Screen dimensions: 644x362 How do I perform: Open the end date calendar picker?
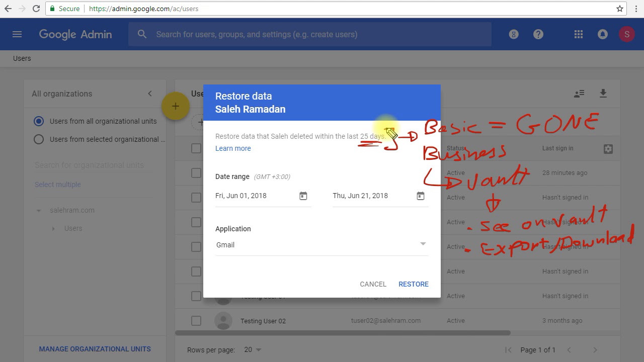tap(421, 196)
